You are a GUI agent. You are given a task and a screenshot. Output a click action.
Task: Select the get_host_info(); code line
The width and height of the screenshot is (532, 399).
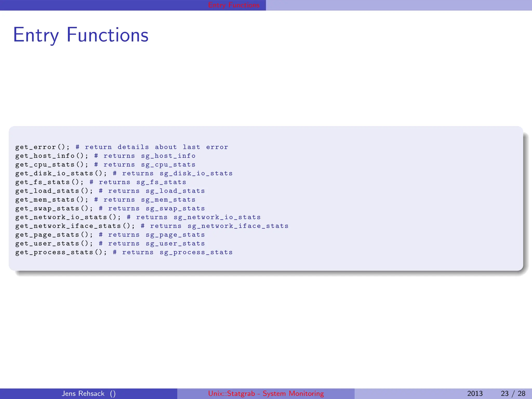105,156
